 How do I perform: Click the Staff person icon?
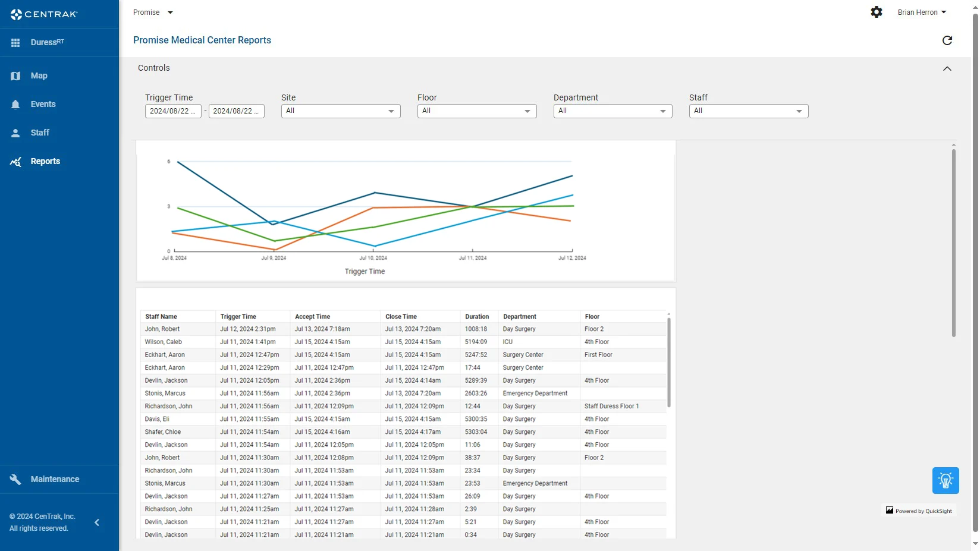pyautogui.click(x=15, y=133)
